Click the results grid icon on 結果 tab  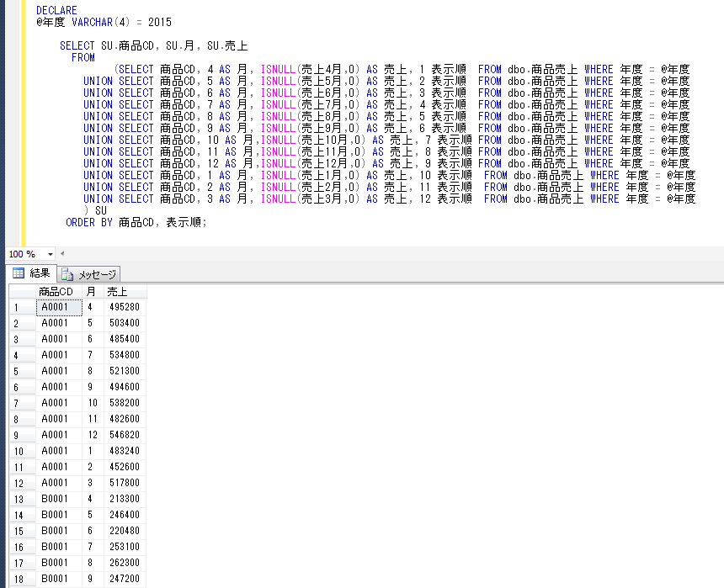click(x=19, y=273)
